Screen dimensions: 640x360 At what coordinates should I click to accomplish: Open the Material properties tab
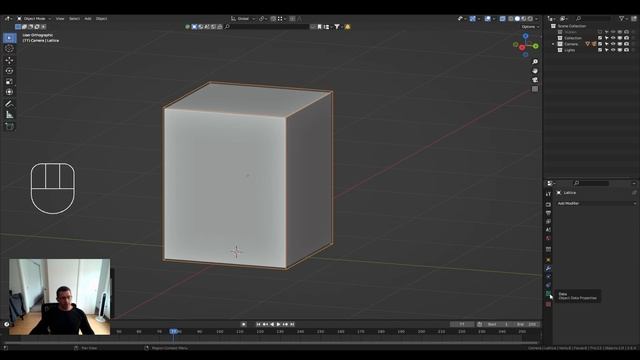point(548,304)
